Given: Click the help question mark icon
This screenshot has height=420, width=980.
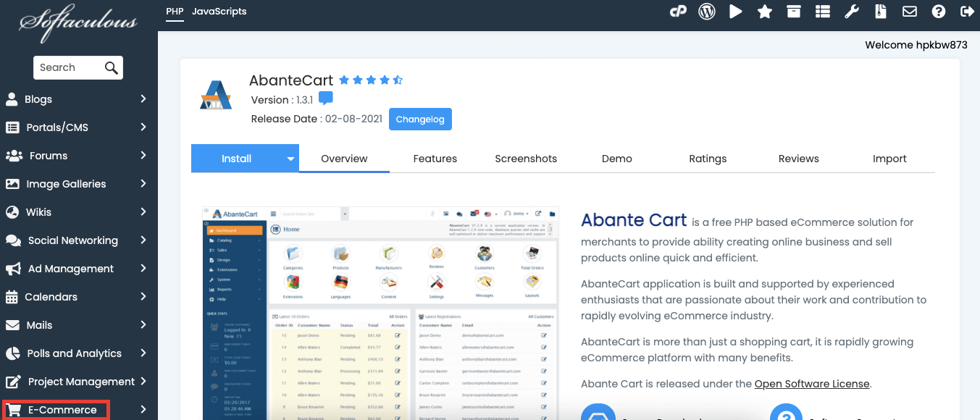Looking at the screenshot, I should coord(938,11).
